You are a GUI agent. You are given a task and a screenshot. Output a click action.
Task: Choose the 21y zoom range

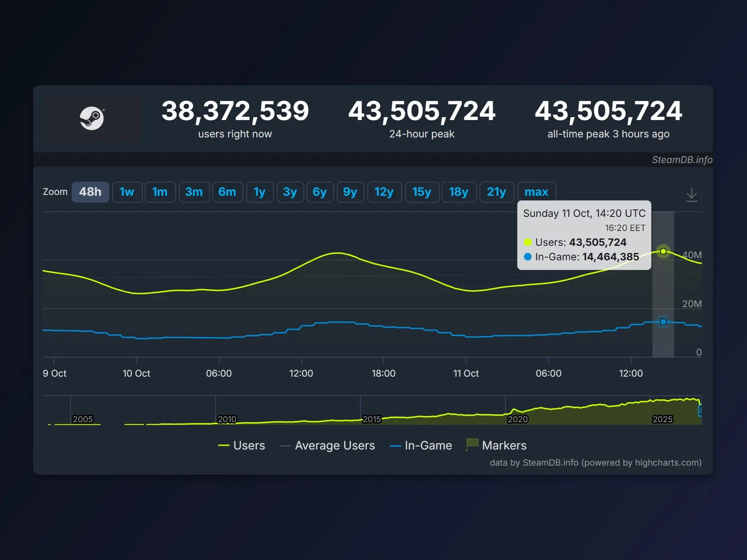[x=496, y=192]
